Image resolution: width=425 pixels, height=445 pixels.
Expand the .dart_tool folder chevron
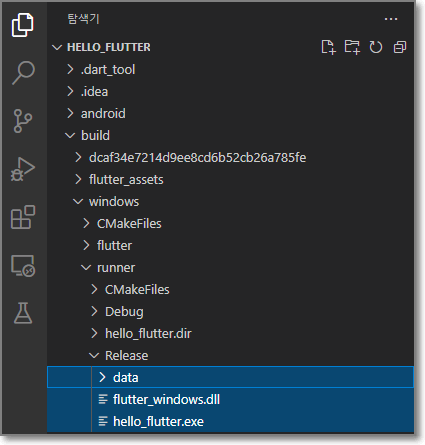(70, 69)
